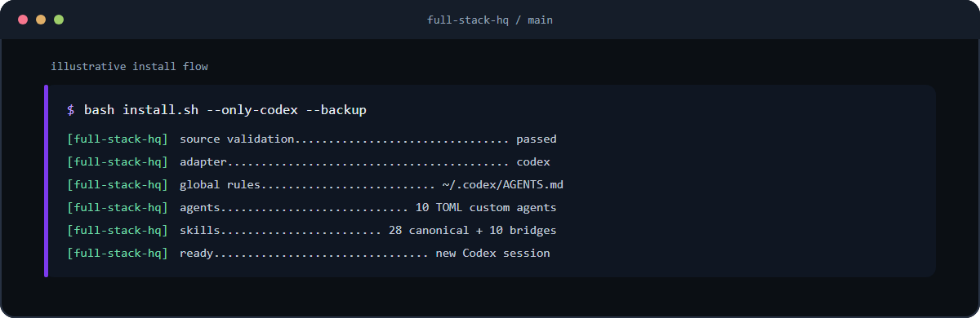Click the full-stack-hq / main window title

tap(490, 20)
